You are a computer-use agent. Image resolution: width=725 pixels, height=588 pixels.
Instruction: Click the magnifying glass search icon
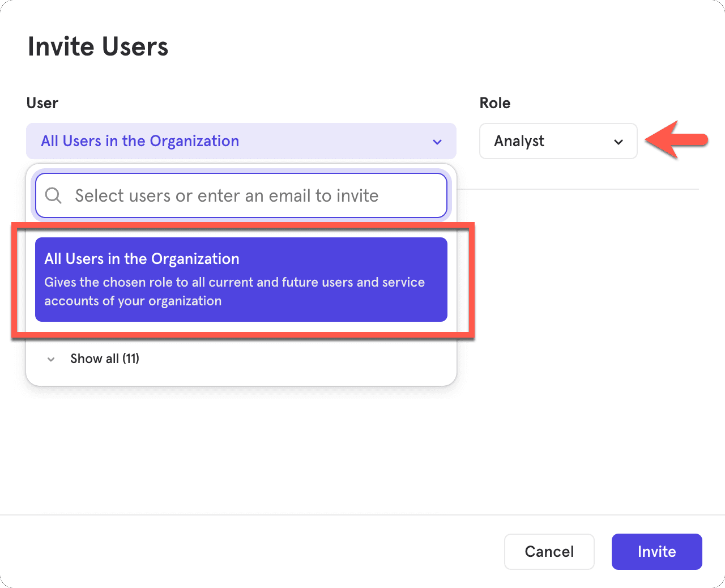[53, 196]
